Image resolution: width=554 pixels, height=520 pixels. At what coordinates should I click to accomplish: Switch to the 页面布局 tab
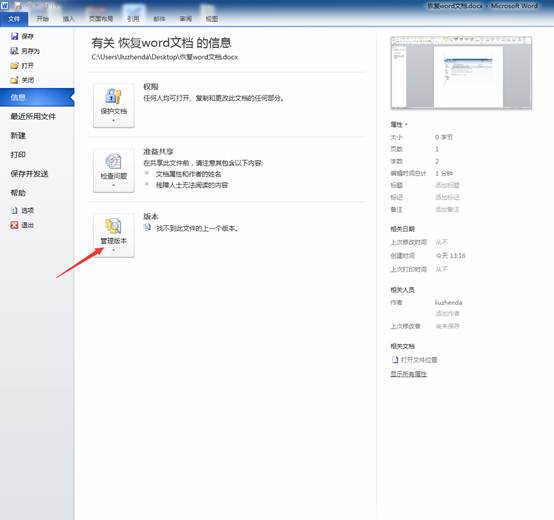pyautogui.click(x=101, y=19)
